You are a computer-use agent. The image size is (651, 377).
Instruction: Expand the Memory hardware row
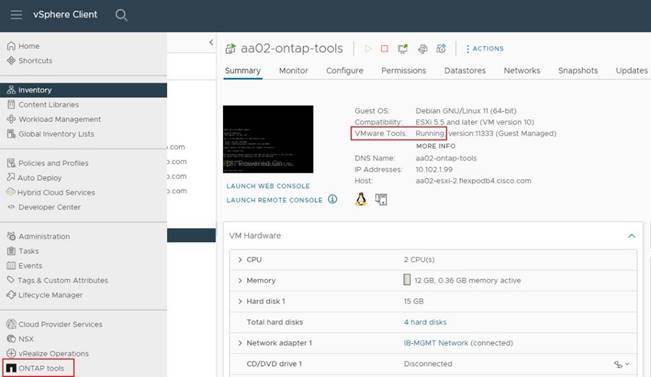coord(240,280)
